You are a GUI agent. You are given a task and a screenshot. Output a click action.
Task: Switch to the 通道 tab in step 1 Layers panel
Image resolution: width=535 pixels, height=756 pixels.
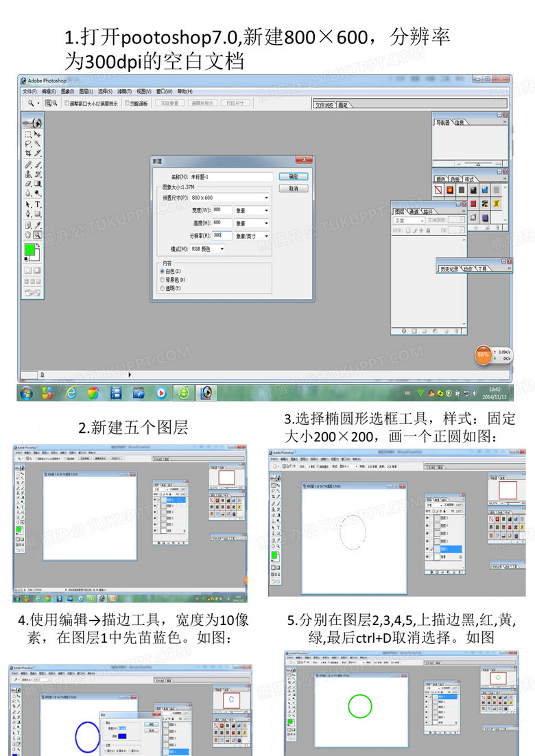click(x=414, y=212)
